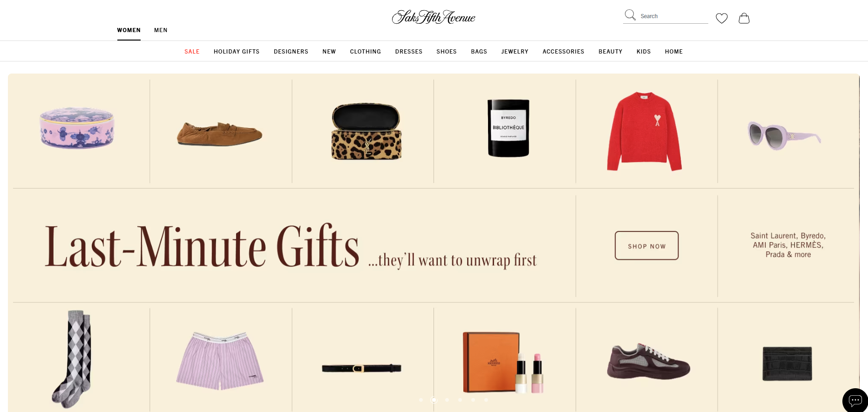
Task: Open the wishlist heart icon
Action: 722,18
